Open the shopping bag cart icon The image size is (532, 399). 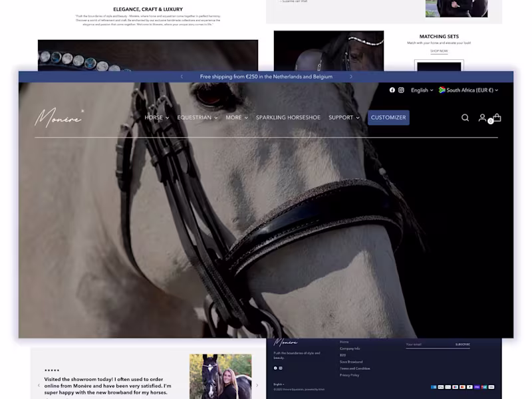coord(497,118)
